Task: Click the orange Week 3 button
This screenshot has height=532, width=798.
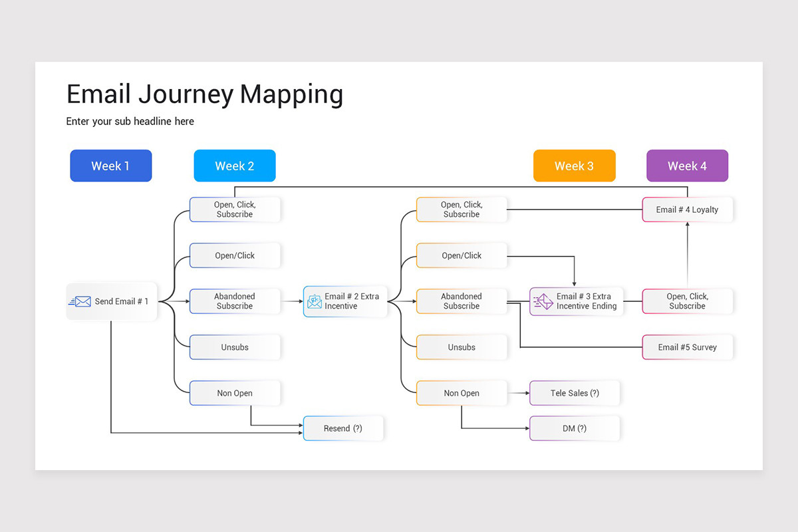Action: [574, 166]
